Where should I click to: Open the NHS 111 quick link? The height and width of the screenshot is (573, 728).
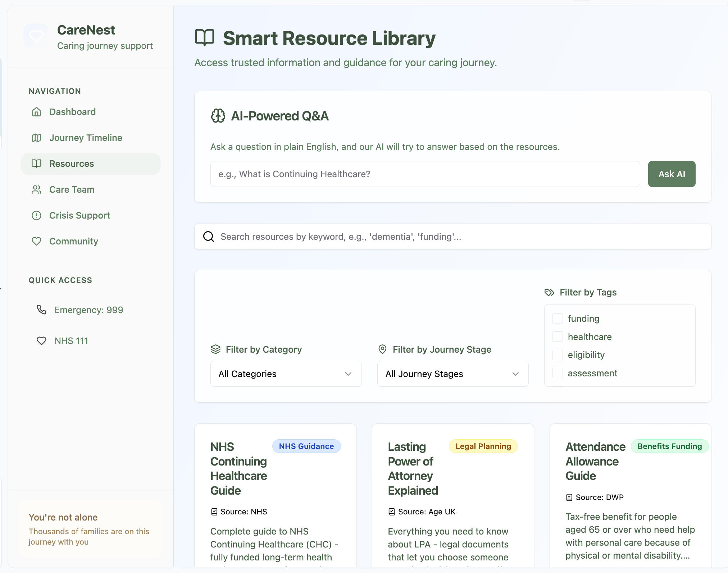coord(71,341)
